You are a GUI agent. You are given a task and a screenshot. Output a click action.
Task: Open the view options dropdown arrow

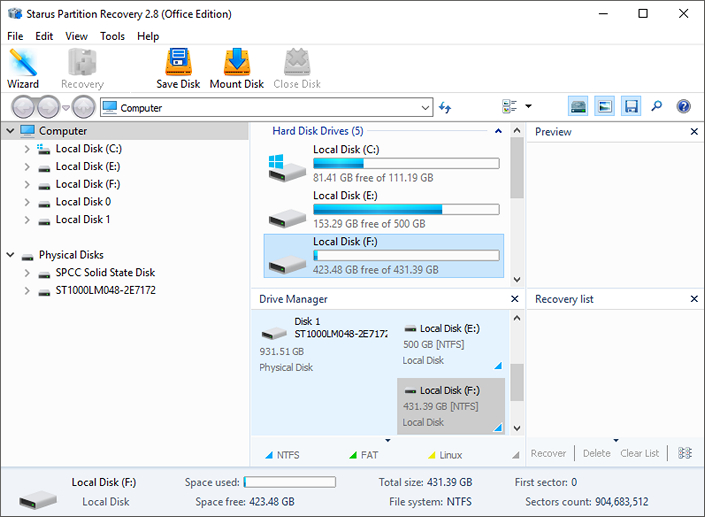529,107
